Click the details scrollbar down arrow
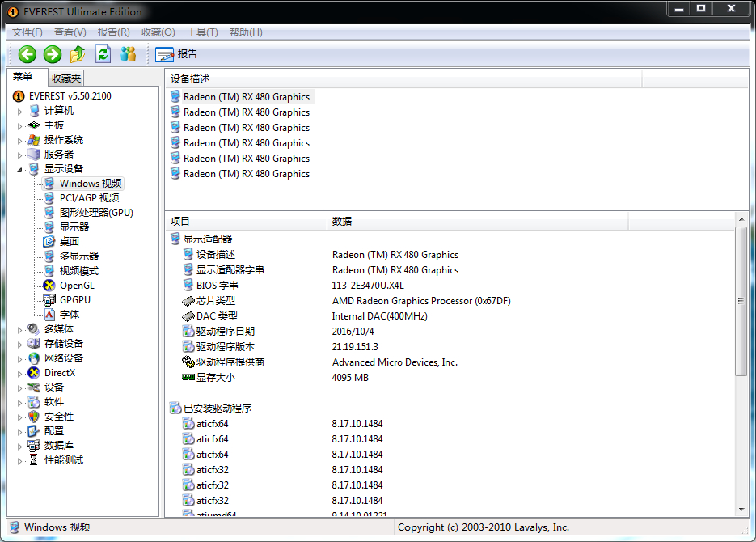The height and width of the screenshot is (542, 756). point(741,510)
